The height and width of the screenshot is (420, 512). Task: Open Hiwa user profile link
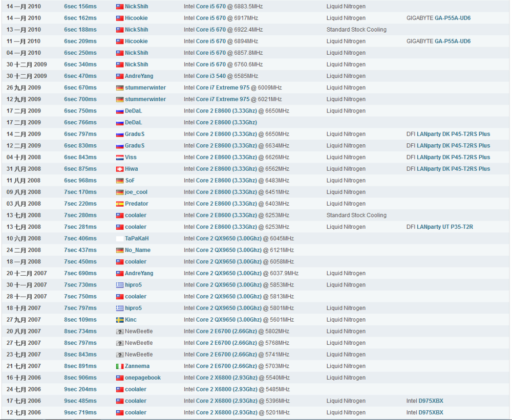[x=131, y=169]
